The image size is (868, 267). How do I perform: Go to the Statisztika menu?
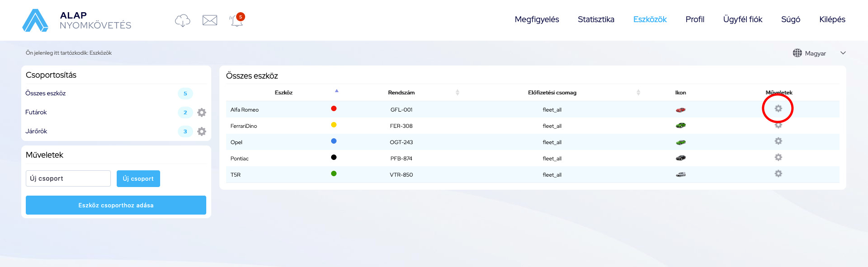click(x=596, y=19)
